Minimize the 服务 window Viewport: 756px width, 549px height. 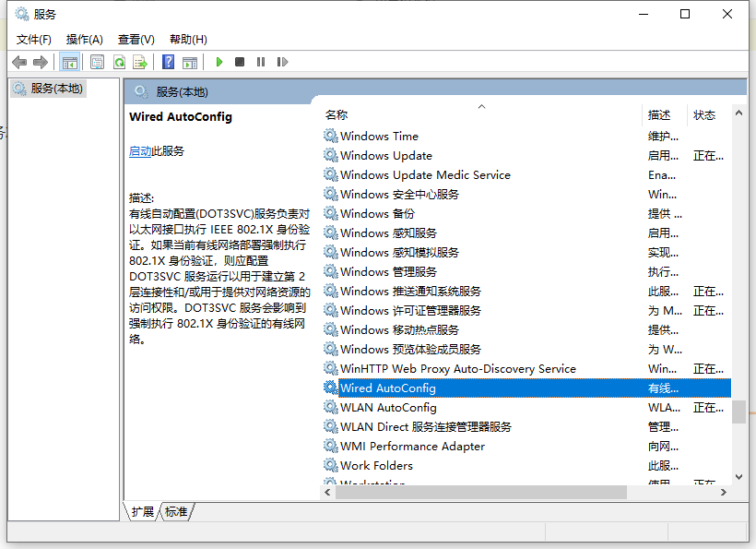pos(644,14)
